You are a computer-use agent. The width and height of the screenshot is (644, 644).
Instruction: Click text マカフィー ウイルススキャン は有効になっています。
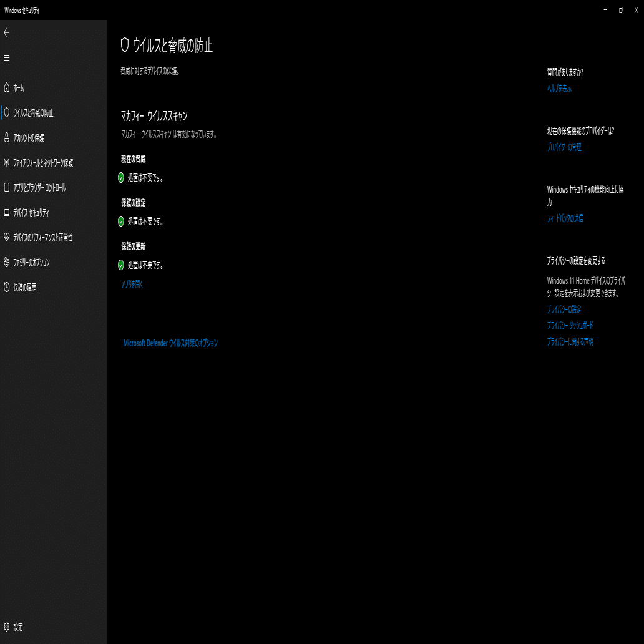pos(169,134)
